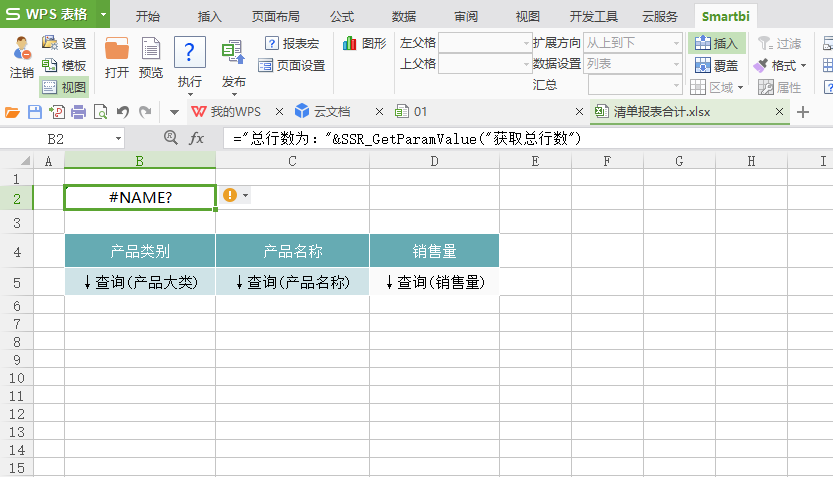The height and width of the screenshot is (477, 833).
Task: Click the redo arrow icon
Action: (x=144, y=112)
